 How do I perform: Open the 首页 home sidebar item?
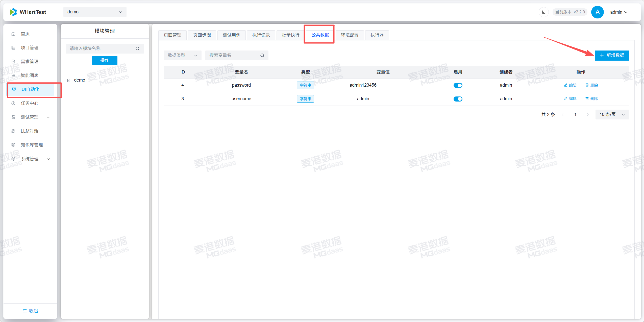[x=25, y=34]
